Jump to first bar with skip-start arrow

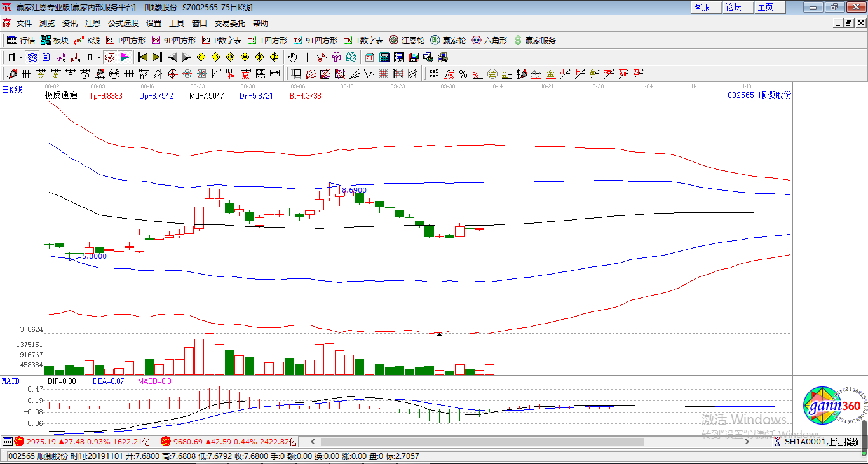click(x=142, y=57)
